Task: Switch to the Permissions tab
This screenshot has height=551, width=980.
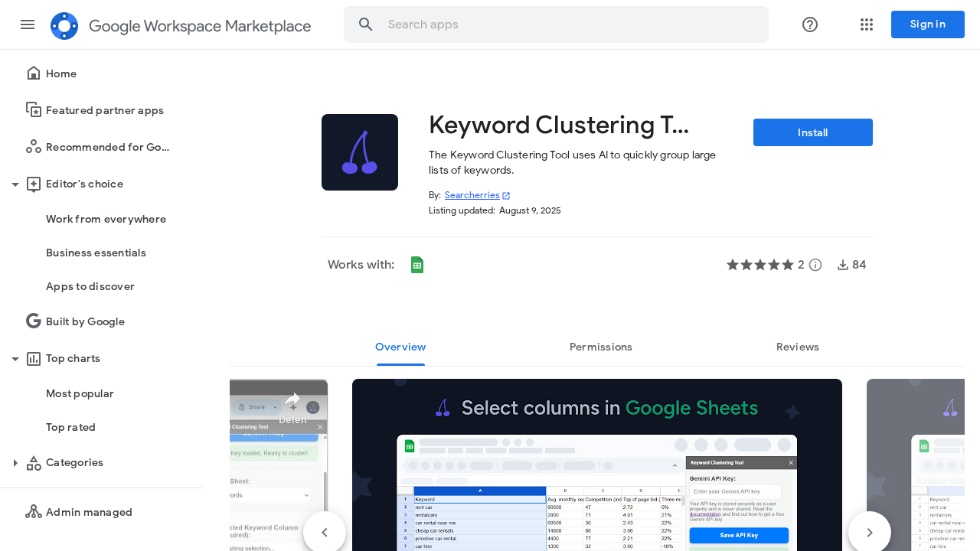Action: (600, 347)
